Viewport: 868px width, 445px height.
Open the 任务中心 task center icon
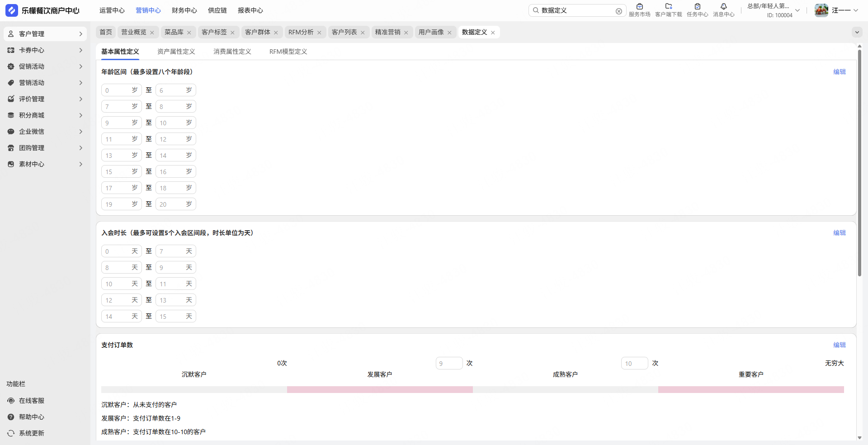tap(698, 6)
